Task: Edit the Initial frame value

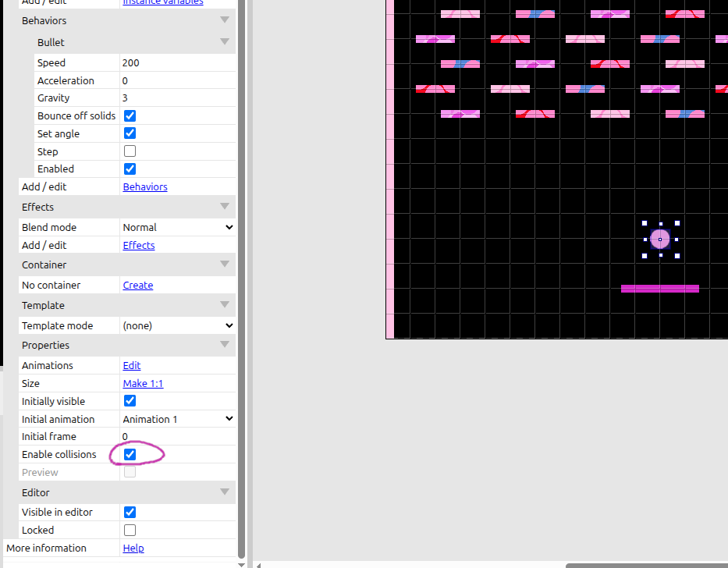Action: click(177, 437)
